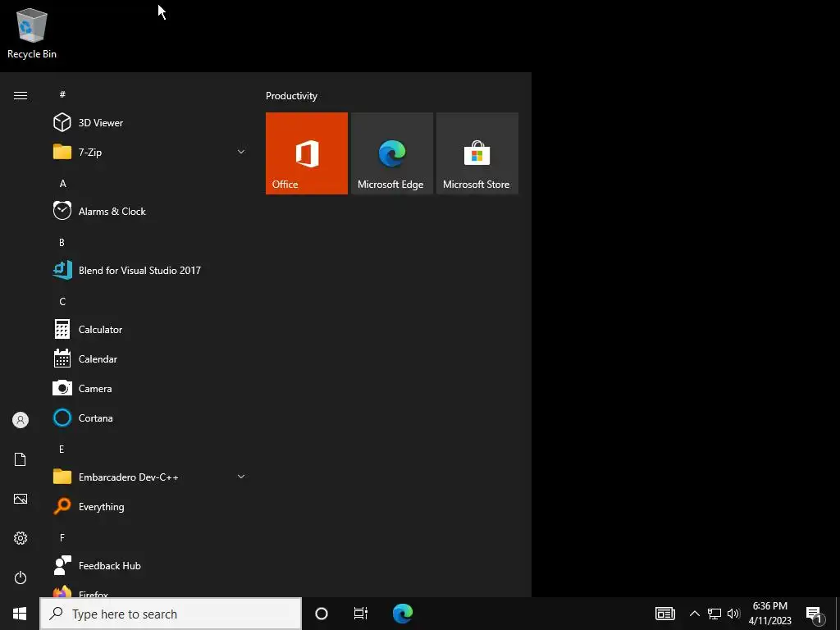Image resolution: width=840 pixels, height=630 pixels.
Task: Open the Microsoft Edge tile
Action: (391, 153)
